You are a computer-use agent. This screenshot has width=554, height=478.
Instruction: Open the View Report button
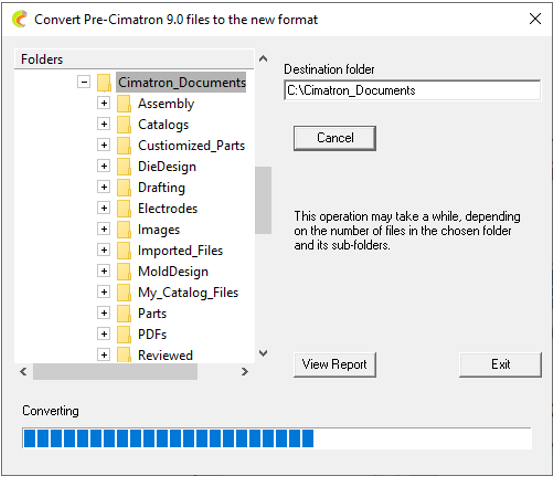(x=335, y=365)
